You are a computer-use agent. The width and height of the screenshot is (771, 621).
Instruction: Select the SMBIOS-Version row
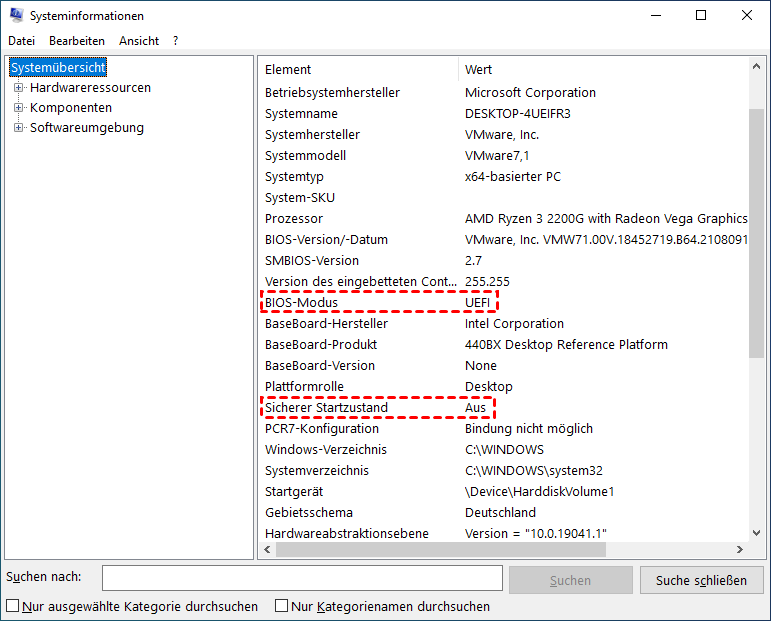(504, 261)
